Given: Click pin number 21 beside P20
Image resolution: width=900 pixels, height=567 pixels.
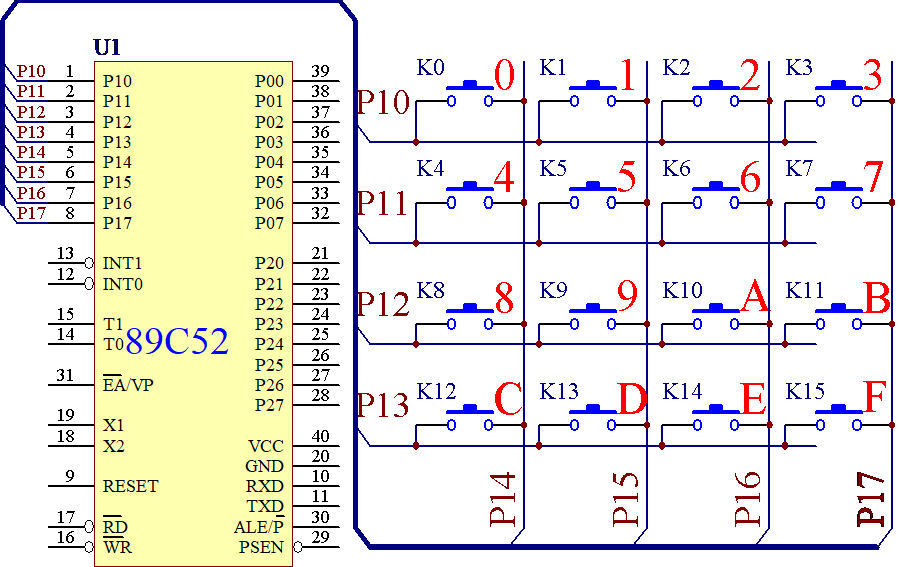Looking at the screenshot, I should (x=320, y=253).
